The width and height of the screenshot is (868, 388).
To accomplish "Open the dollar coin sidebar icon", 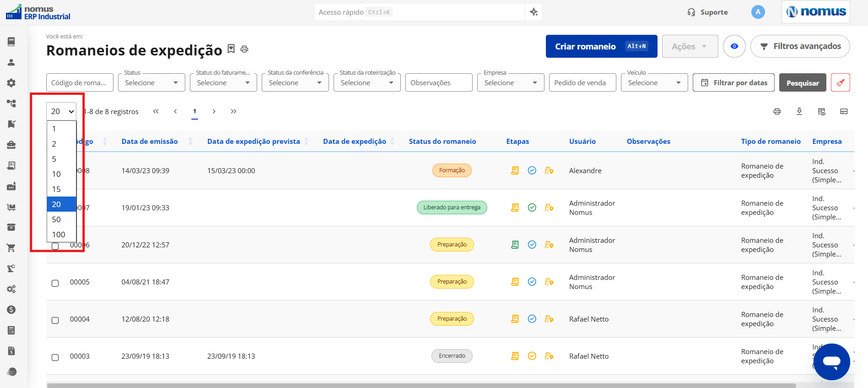I will click(11, 310).
